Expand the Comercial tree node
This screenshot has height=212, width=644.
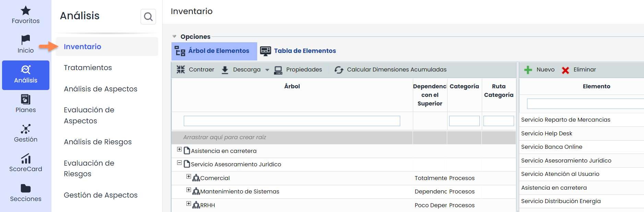tap(189, 177)
